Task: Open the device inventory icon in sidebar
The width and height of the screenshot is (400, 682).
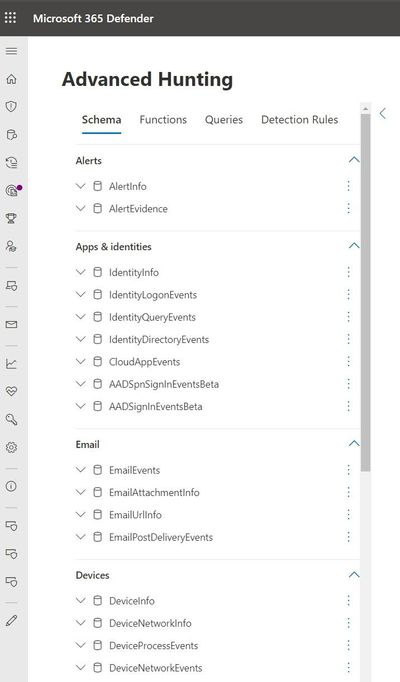Action: pos(11,285)
